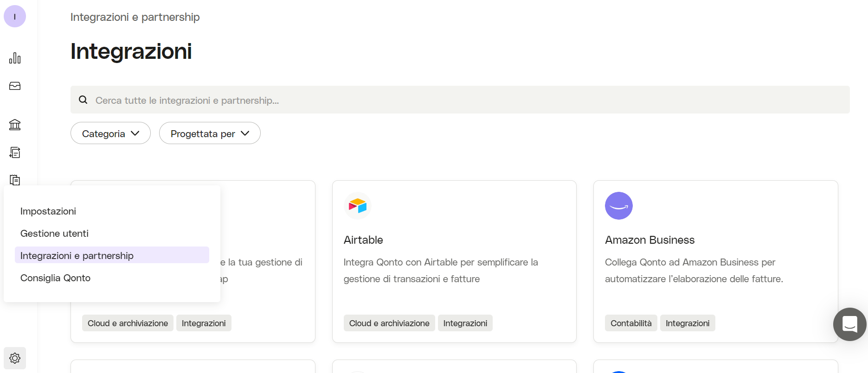Click the settings gear icon
The width and height of the screenshot is (868, 373).
tap(15, 358)
